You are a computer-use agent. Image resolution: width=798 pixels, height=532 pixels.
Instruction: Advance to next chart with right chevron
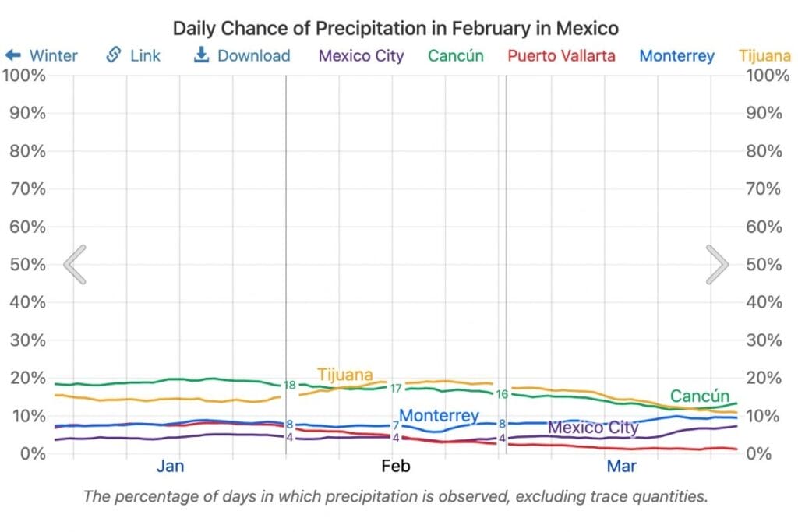point(717,265)
